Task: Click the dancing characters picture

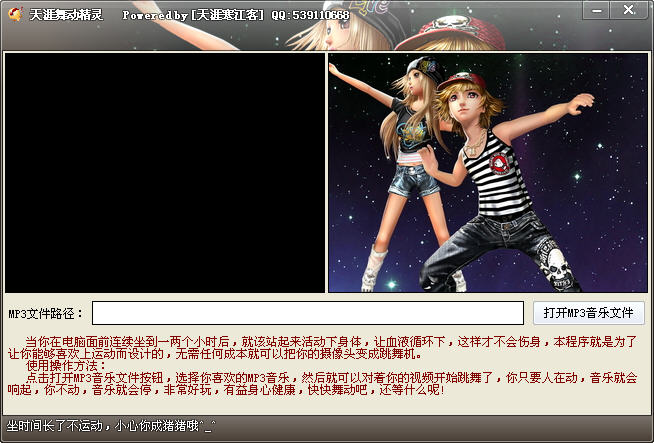Action: [x=488, y=172]
